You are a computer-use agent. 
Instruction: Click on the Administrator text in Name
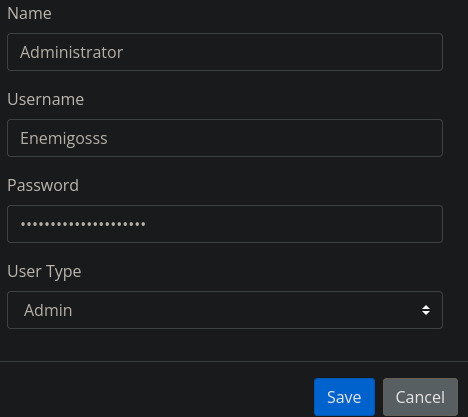[x=71, y=52]
